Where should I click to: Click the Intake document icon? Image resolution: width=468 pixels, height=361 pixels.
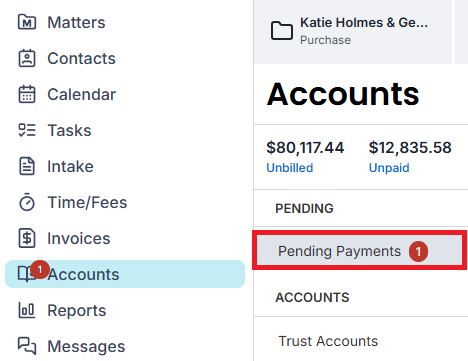click(27, 166)
